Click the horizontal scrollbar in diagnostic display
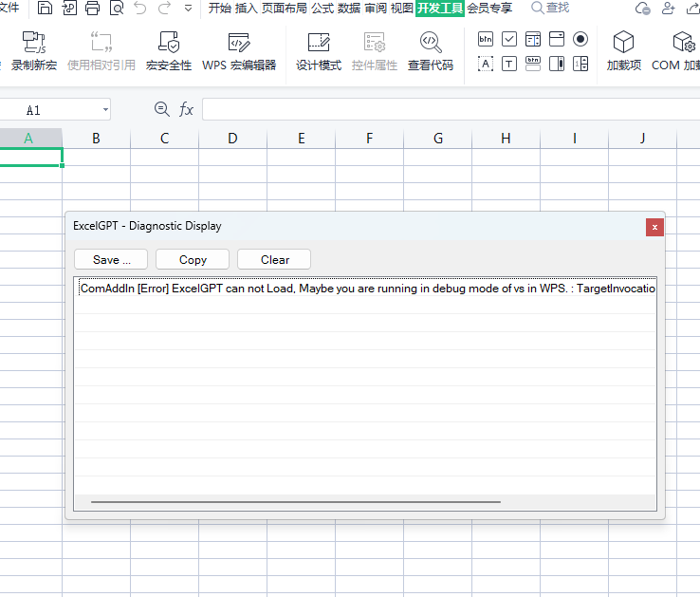The image size is (700, 597). pyautogui.click(x=294, y=501)
